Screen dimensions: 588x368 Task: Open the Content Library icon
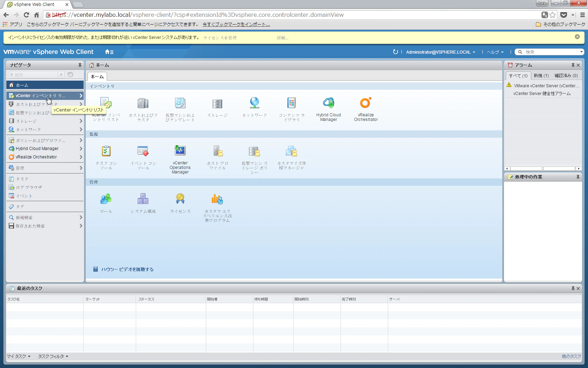coord(292,103)
